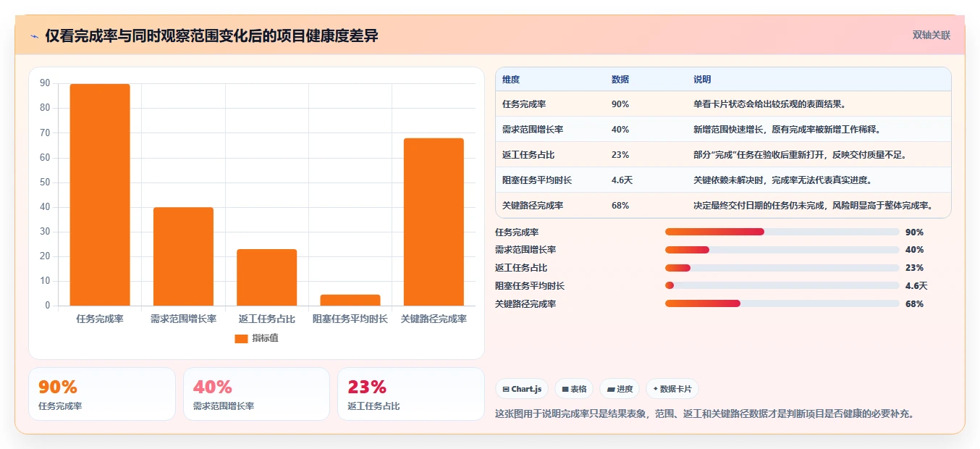Select the 需求范围增长率 bar in the chart
Image resolution: width=980 pixels, height=449 pixels.
click(x=183, y=256)
